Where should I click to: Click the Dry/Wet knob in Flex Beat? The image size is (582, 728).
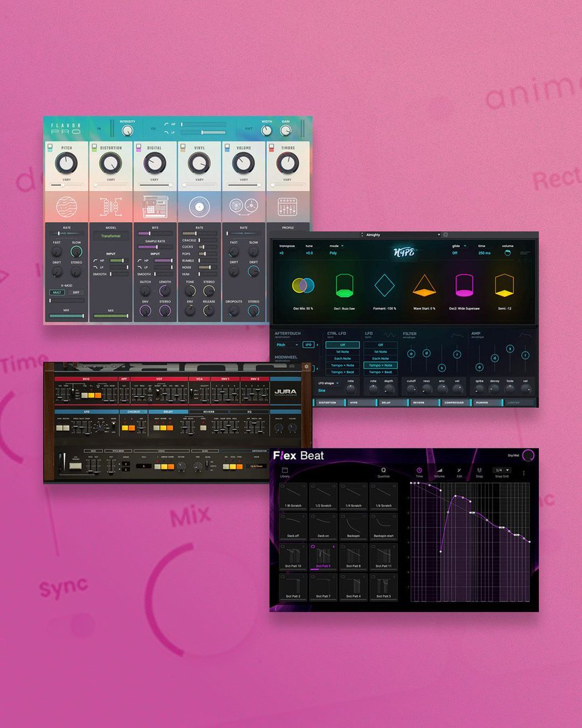(x=529, y=456)
